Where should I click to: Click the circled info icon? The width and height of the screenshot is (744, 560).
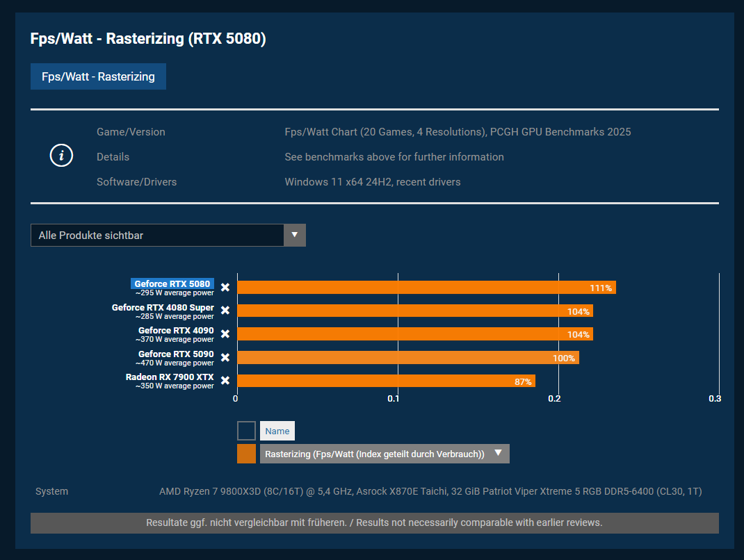(61, 156)
